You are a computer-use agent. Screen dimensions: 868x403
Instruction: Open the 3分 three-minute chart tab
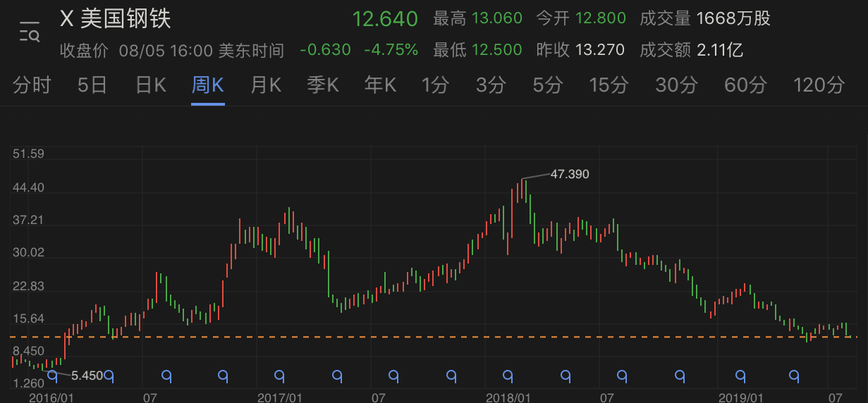click(491, 86)
